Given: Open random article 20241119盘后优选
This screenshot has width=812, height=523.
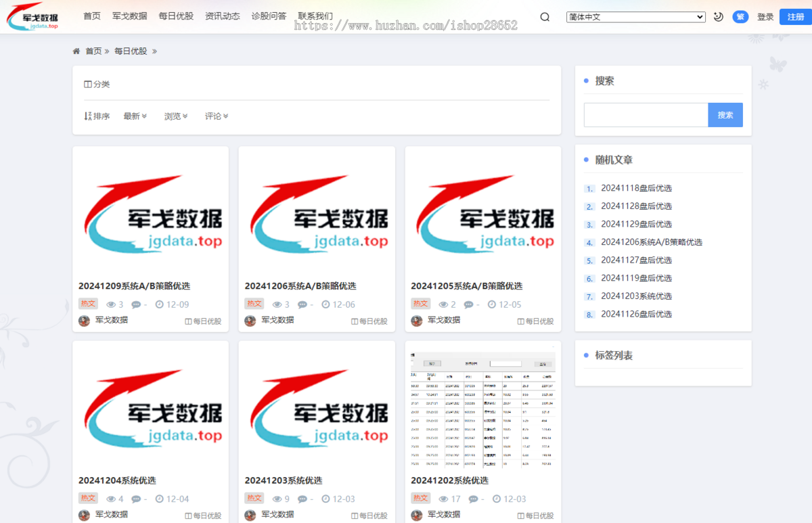Looking at the screenshot, I should (x=636, y=278).
